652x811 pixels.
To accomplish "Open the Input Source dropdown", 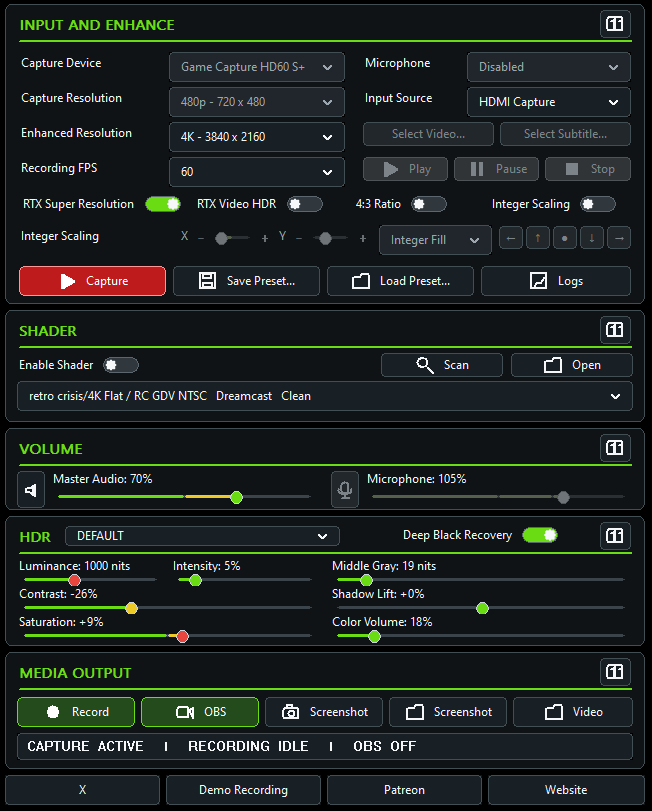I will [549, 102].
